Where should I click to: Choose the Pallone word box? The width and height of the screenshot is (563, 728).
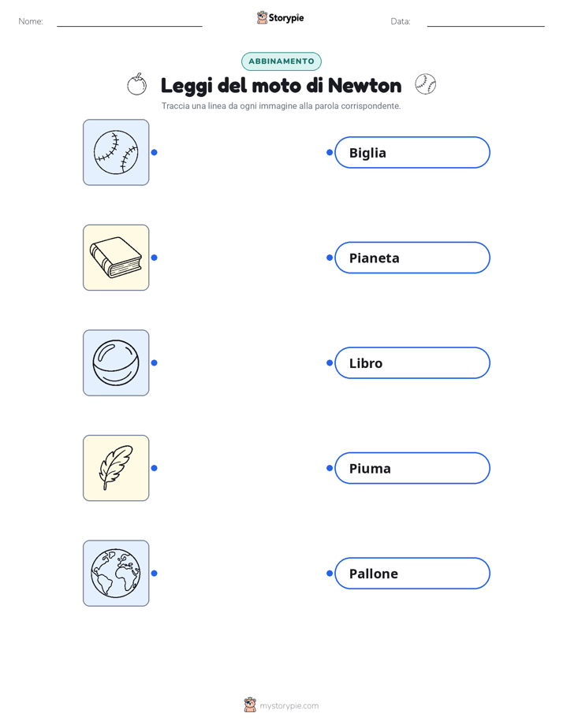412,573
